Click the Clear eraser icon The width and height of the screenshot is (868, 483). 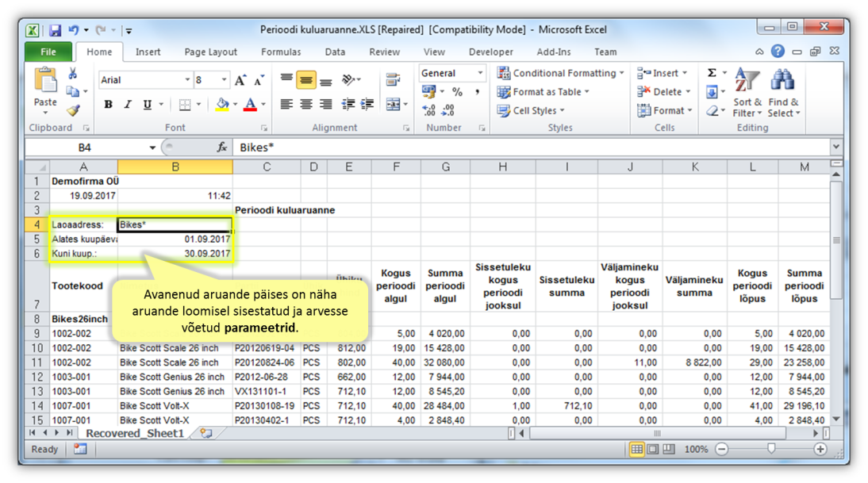pos(712,111)
